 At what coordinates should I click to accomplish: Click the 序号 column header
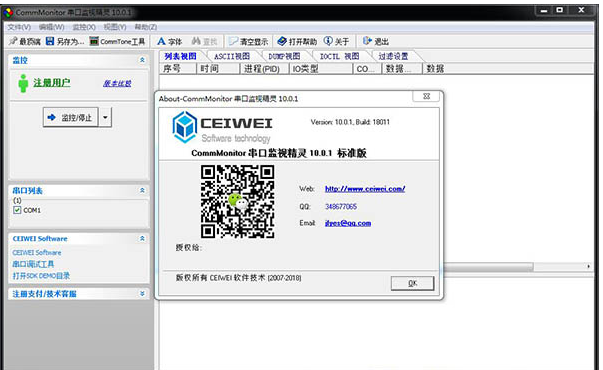pyautogui.click(x=178, y=69)
